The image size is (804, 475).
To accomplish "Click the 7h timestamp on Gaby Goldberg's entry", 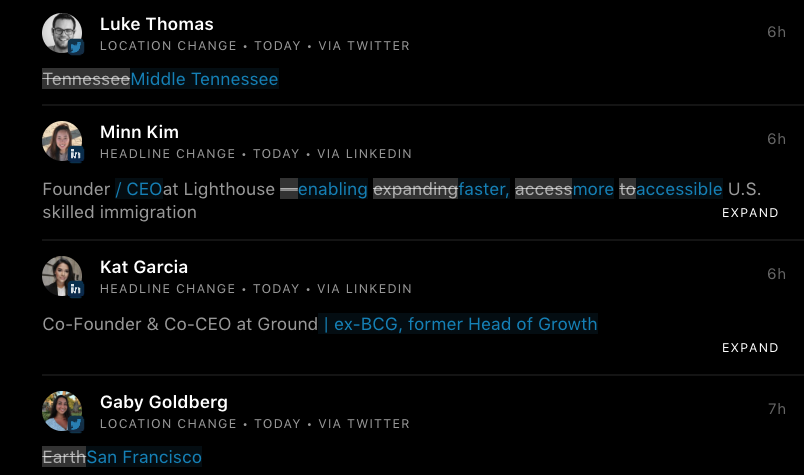I will click(777, 409).
